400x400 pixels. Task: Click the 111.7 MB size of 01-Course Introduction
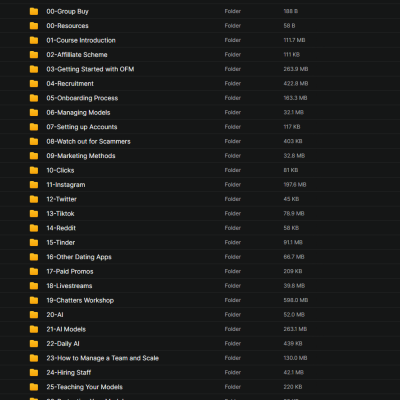294,40
